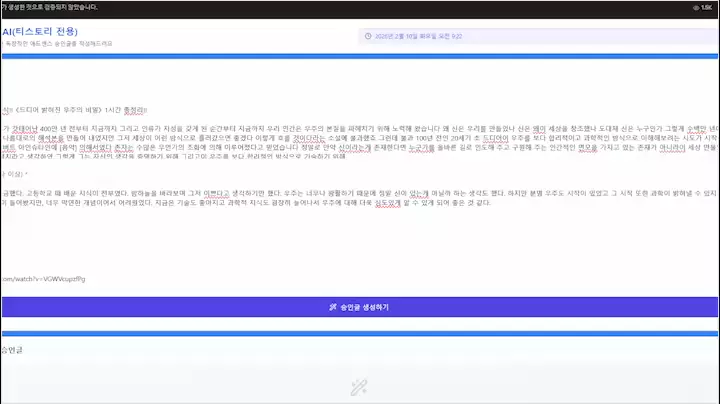Viewport: 720px width, 404px height.
Task: Click the 1.5K view count text
Action: [706, 8]
